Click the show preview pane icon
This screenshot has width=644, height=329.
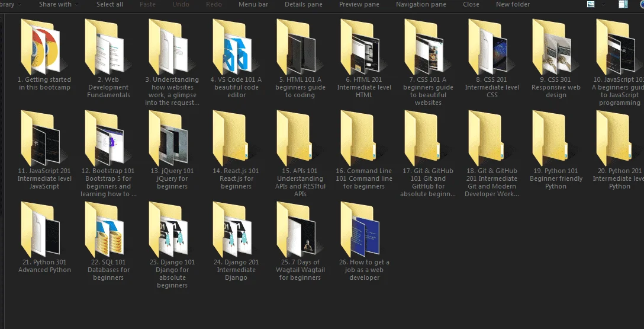[623, 5]
